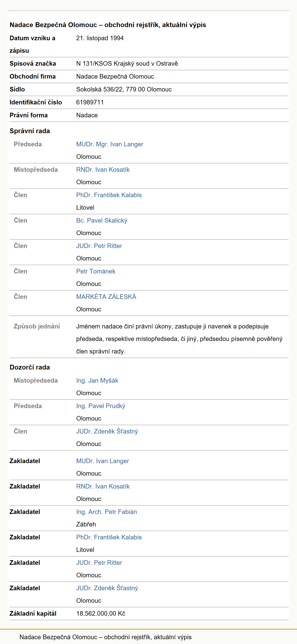Select Ing. Arch. Petr Fabián founder link
This screenshot has height=644, width=297.
[x=106, y=512]
